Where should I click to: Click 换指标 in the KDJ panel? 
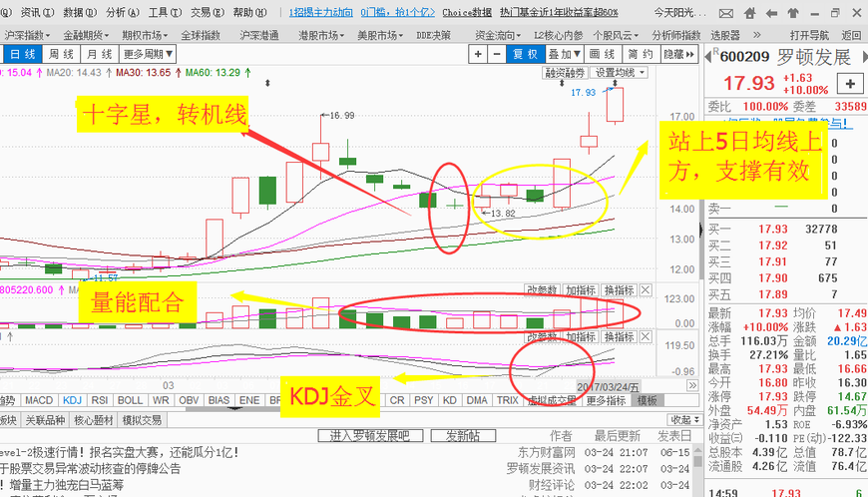pos(619,336)
